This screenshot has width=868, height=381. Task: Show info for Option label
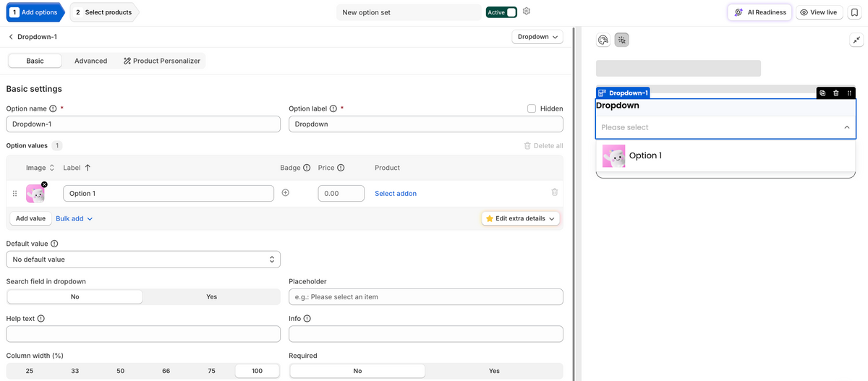click(x=333, y=108)
